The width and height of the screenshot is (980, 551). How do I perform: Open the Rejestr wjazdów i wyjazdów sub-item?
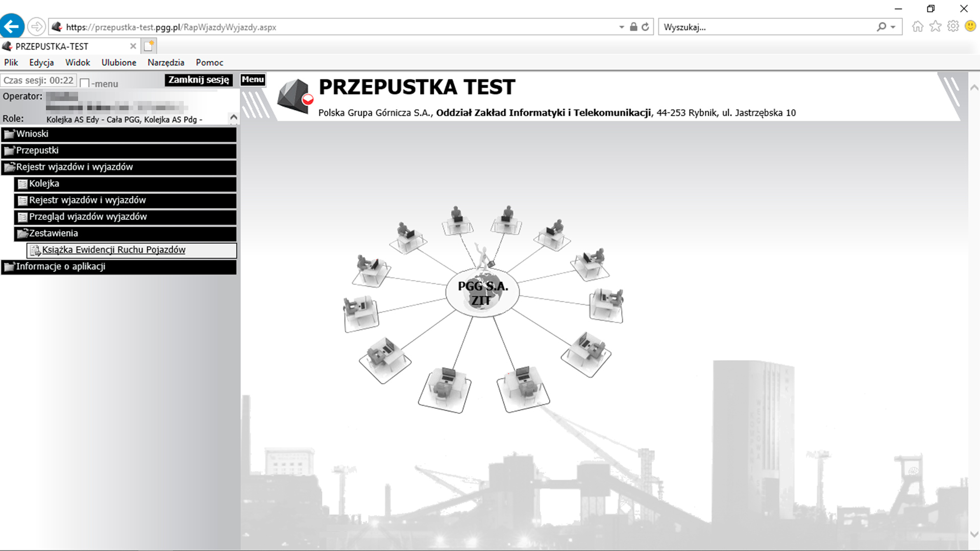[126, 201]
